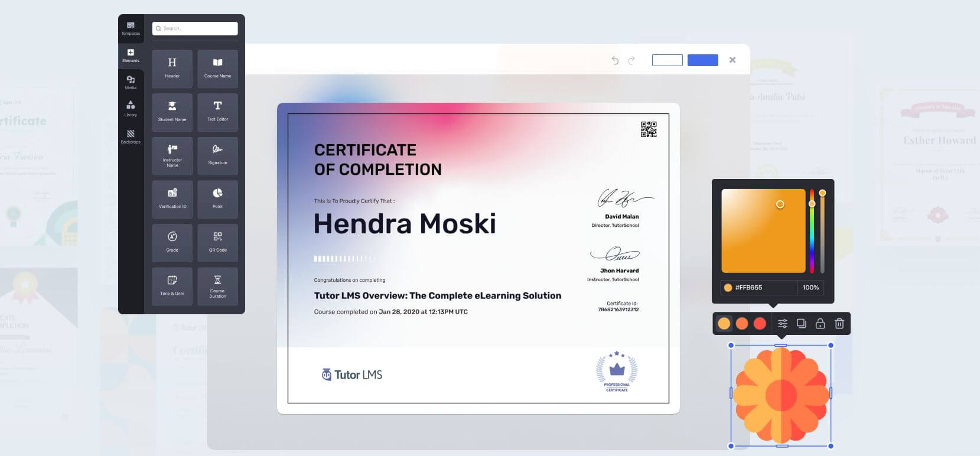Open the Media sidebar tab
Screen dimensions: 980x456
coord(131,83)
